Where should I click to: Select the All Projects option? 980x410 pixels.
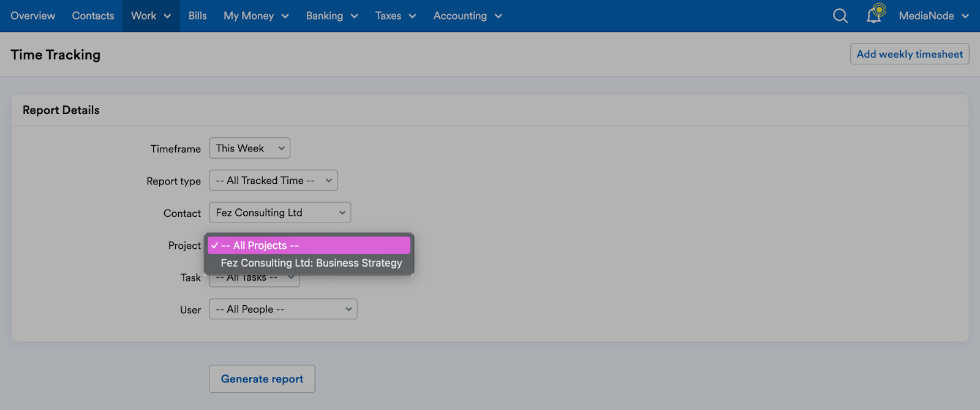pos(309,245)
